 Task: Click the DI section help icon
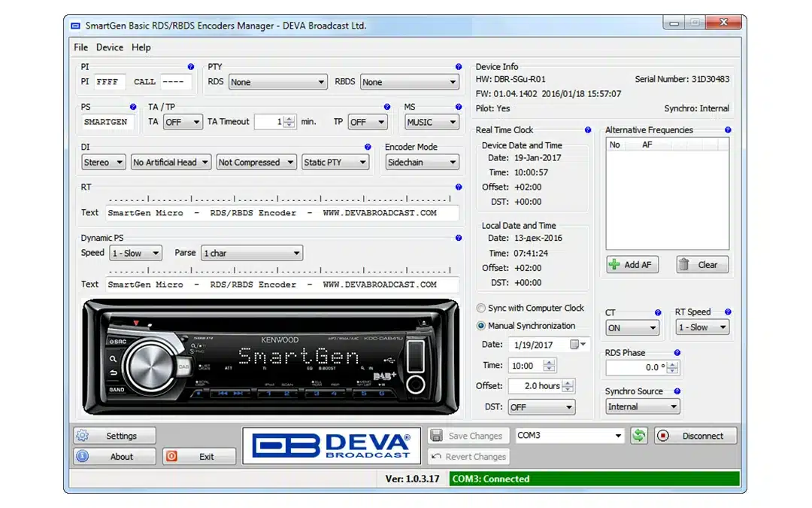click(368, 148)
